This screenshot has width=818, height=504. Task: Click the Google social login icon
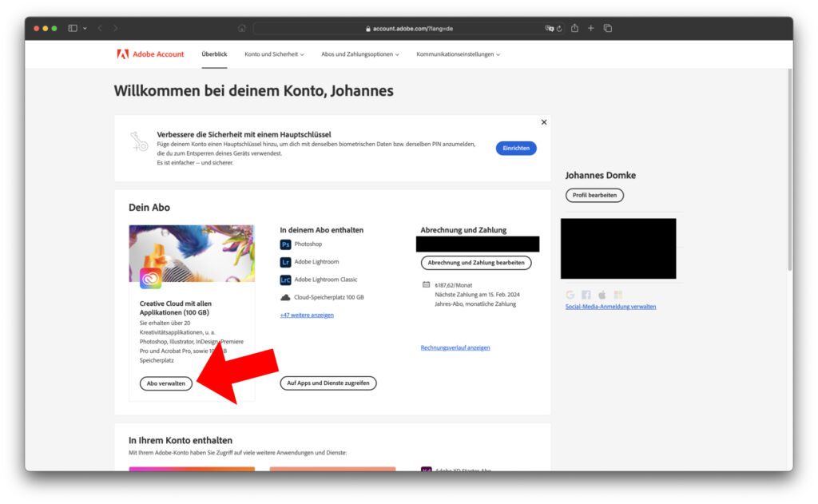570,295
